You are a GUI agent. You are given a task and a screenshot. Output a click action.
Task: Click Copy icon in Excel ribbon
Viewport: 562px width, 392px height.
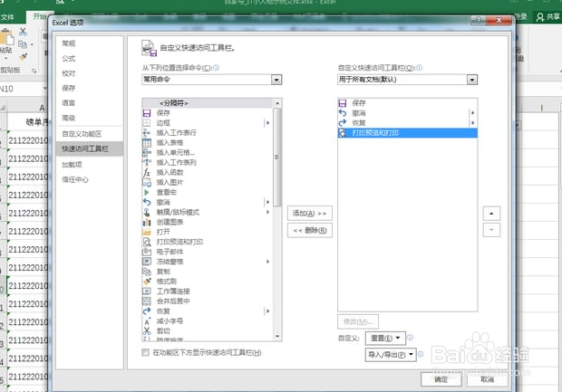23,44
